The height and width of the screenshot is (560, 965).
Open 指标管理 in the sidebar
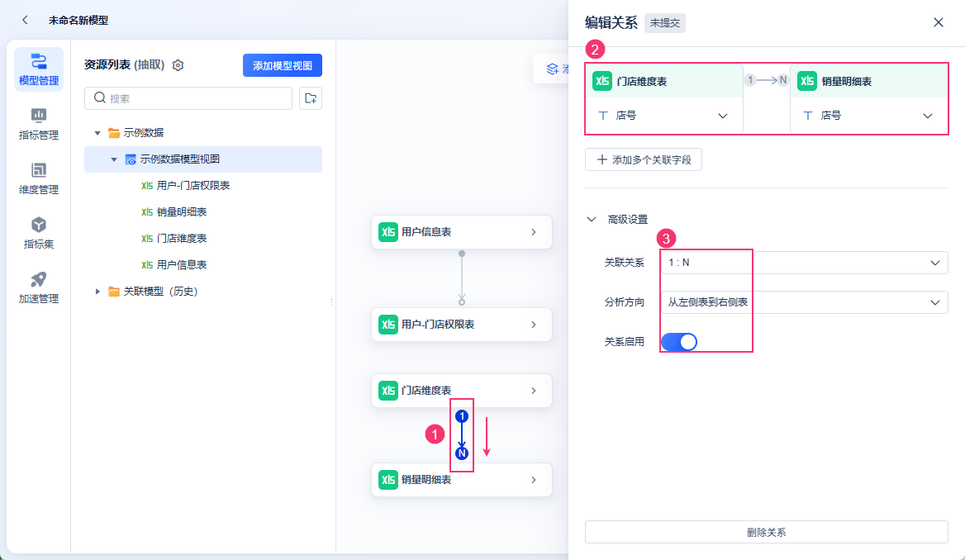39,124
